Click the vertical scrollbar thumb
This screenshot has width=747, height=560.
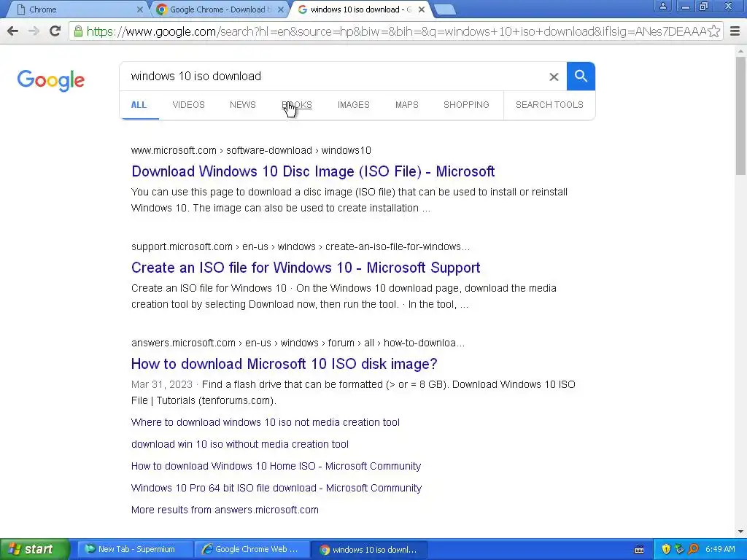coord(740,116)
